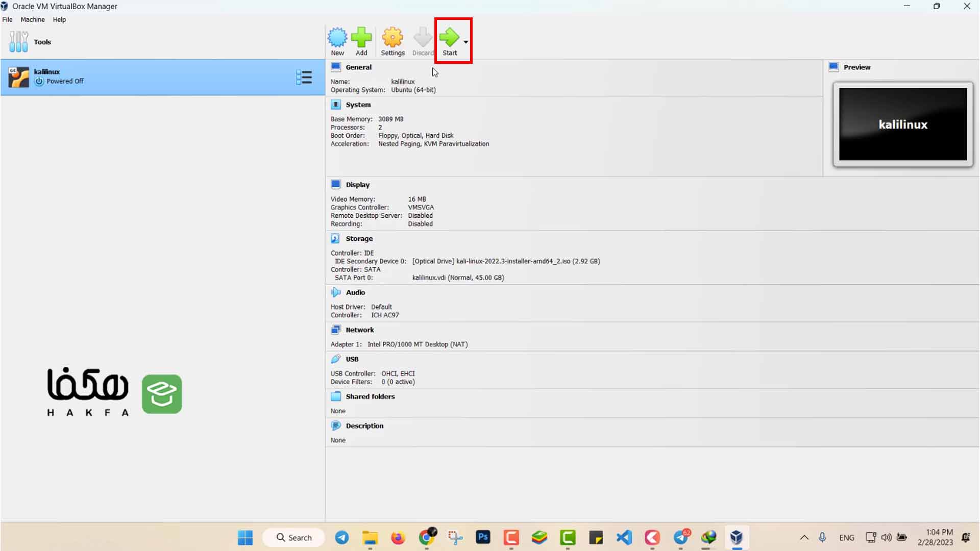Open Windows Start menu in taskbar
This screenshot has width=980, height=551.
click(x=245, y=537)
